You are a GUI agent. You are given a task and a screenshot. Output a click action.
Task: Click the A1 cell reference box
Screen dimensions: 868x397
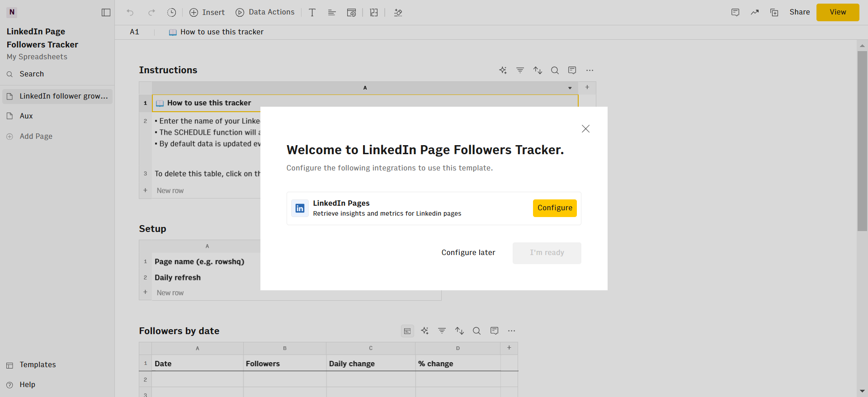tap(135, 32)
